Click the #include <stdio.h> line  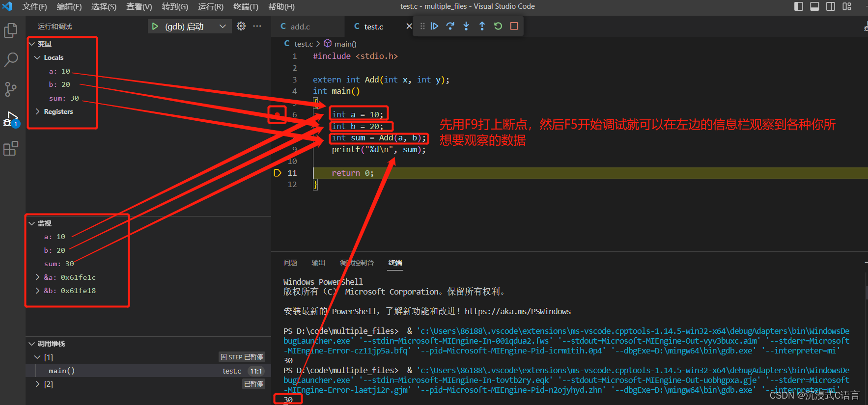click(x=355, y=56)
